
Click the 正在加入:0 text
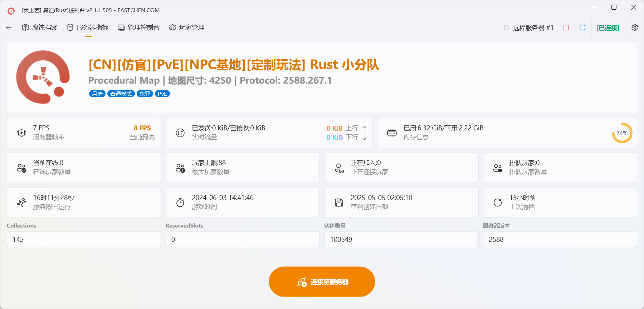[366, 163]
